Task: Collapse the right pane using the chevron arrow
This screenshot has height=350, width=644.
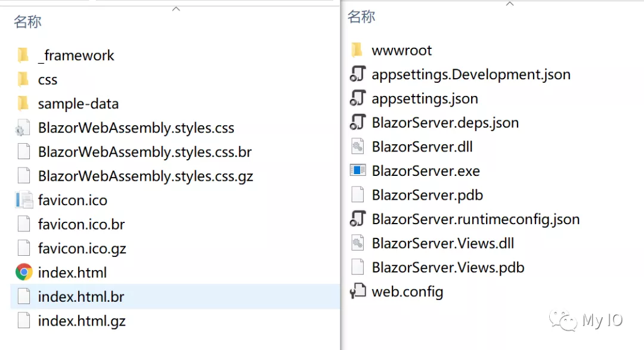Action: click(x=510, y=4)
